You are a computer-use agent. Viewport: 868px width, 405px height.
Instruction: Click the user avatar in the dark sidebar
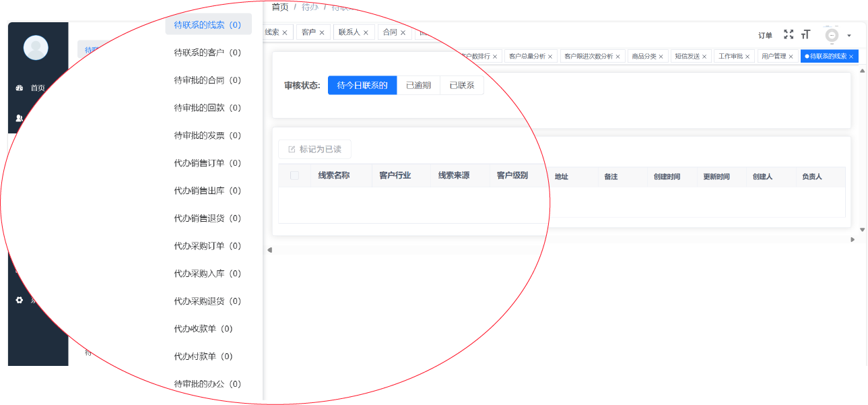(36, 47)
